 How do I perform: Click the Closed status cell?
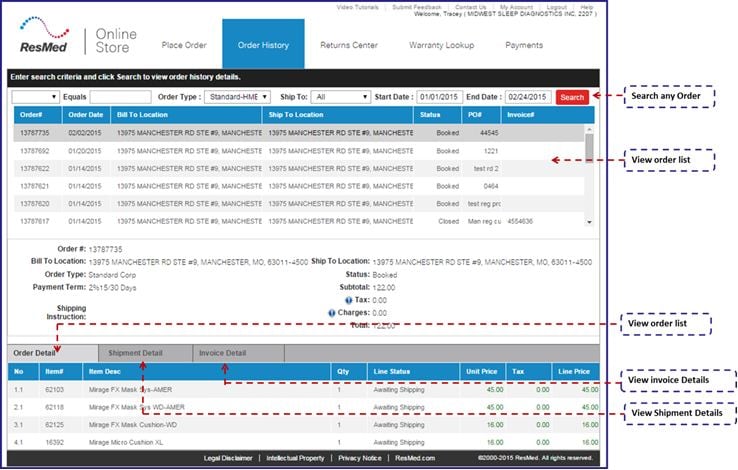(x=448, y=221)
